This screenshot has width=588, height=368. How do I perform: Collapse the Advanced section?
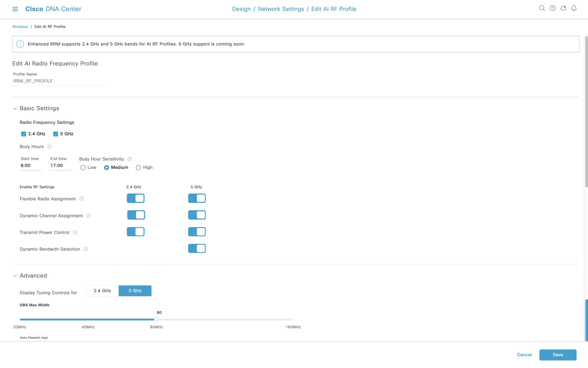[15, 276]
